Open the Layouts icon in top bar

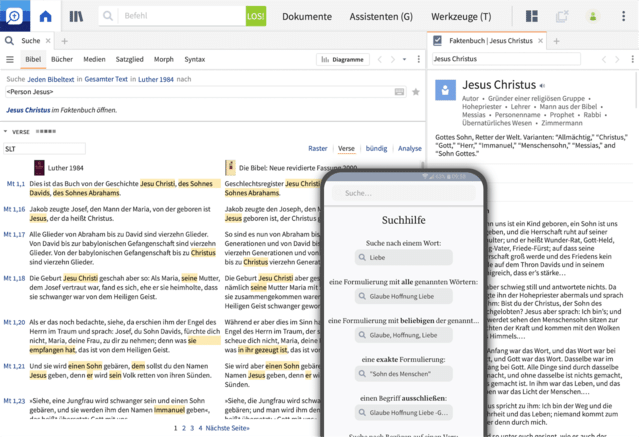[x=532, y=16]
